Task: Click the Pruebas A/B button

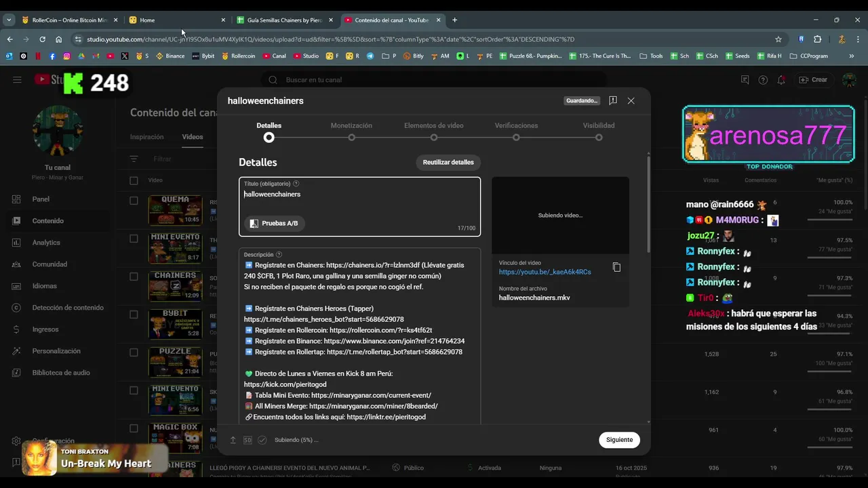Action: [x=274, y=223]
